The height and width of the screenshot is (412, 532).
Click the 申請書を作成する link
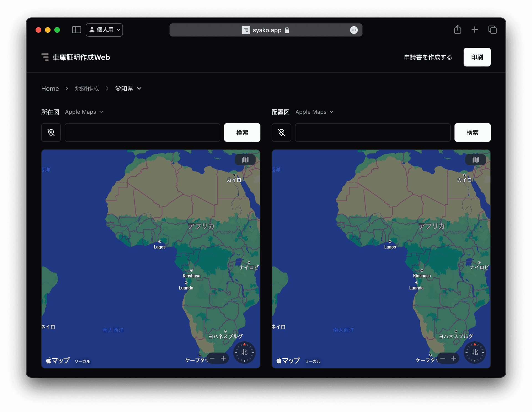[x=428, y=57]
